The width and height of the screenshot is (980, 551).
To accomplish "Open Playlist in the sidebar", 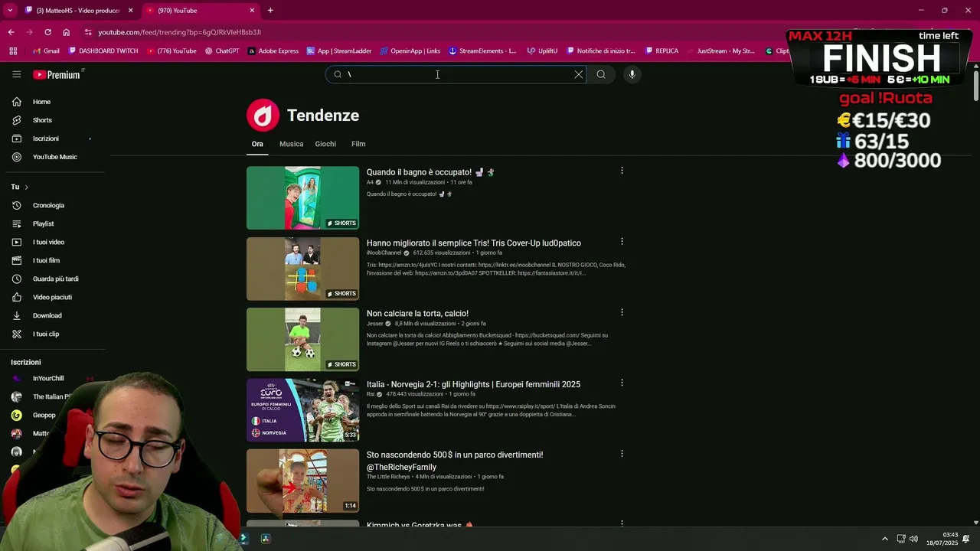I will (43, 223).
